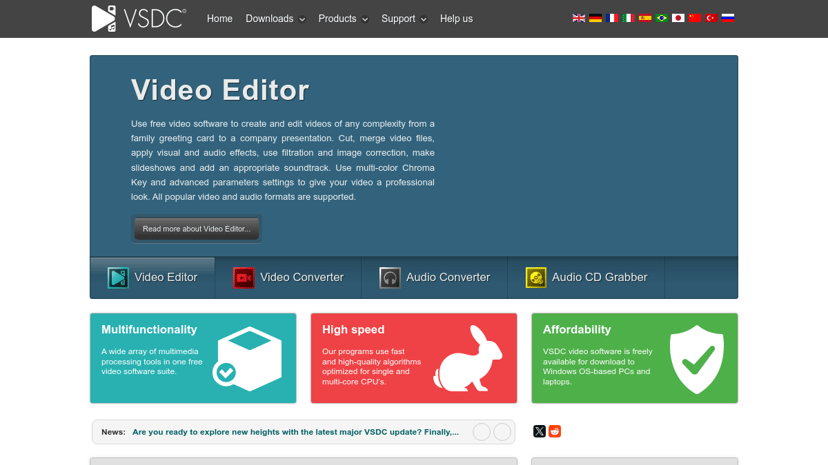Click the red Video Converter icon
This screenshot has width=828, height=465.
[x=243, y=278]
